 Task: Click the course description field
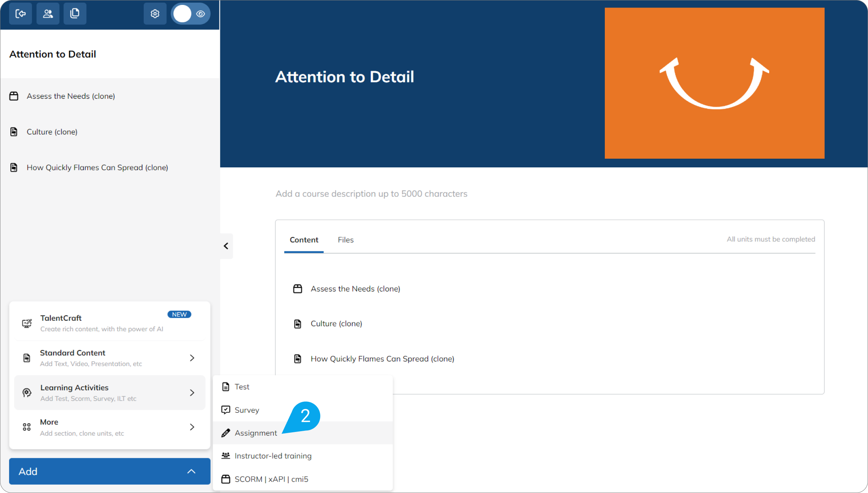tap(371, 193)
